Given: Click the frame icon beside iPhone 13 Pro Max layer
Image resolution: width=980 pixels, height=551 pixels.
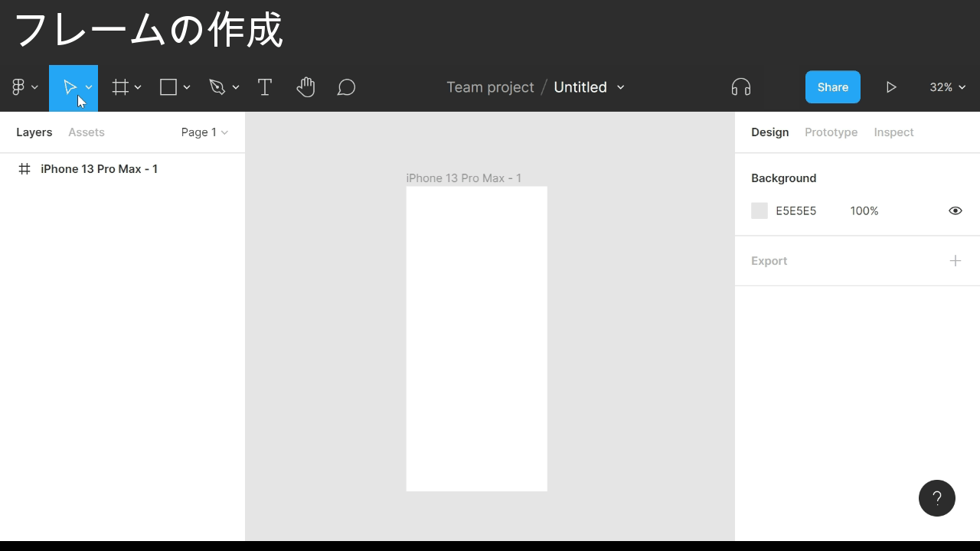Looking at the screenshot, I should (24, 169).
